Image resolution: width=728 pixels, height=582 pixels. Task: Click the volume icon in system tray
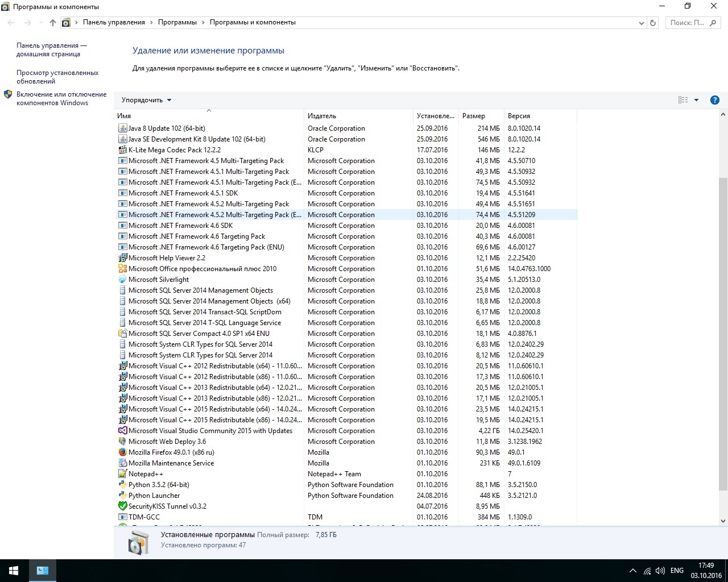tap(660, 571)
